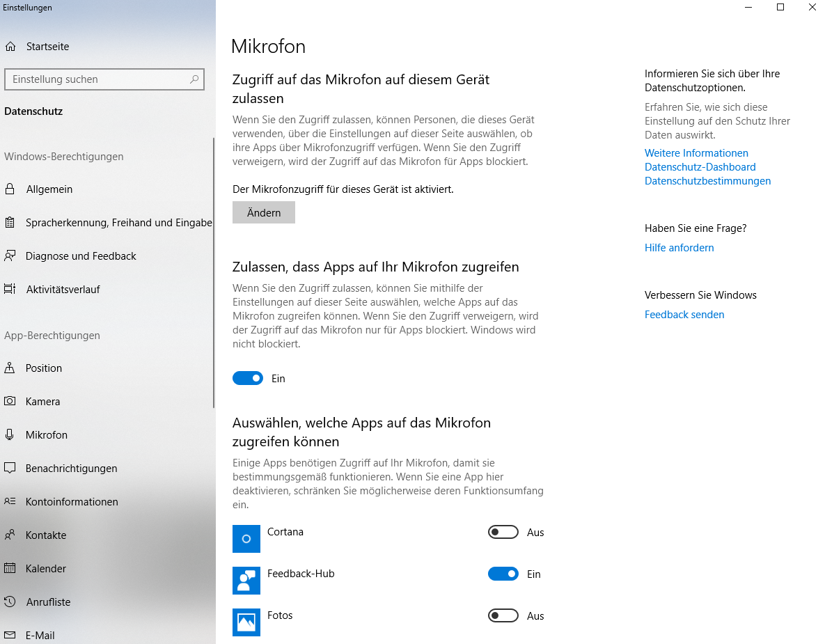The height and width of the screenshot is (644, 825).
Task: Maximize the Einstellungen window
Action: (780, 7)
